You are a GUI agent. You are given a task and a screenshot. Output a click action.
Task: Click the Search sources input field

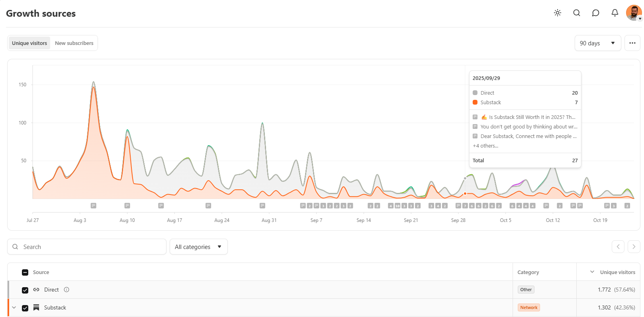click(x=87, y=247)
